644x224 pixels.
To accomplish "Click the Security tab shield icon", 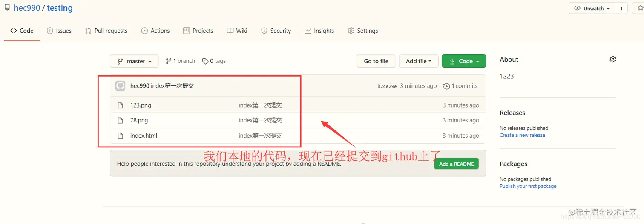I will coord(264,31).
